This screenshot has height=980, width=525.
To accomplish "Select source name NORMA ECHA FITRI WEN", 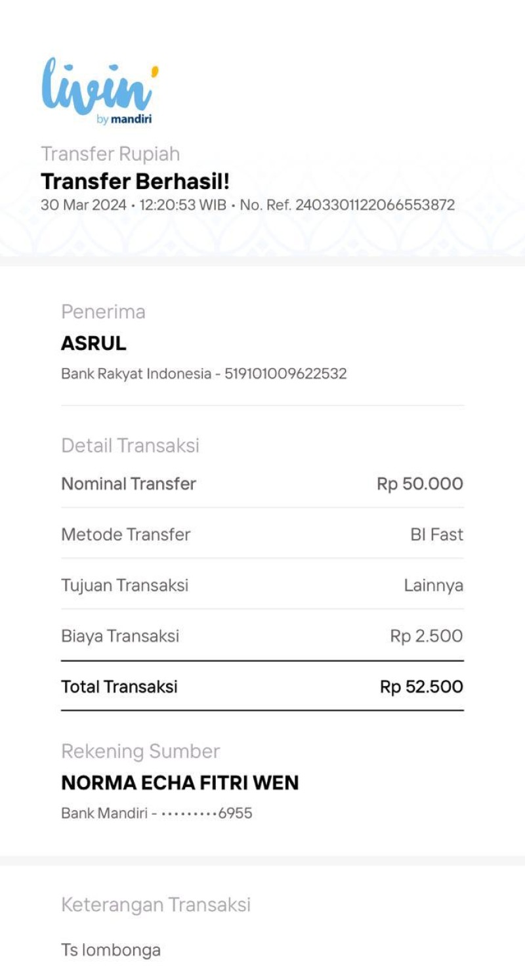I will 180,782.
